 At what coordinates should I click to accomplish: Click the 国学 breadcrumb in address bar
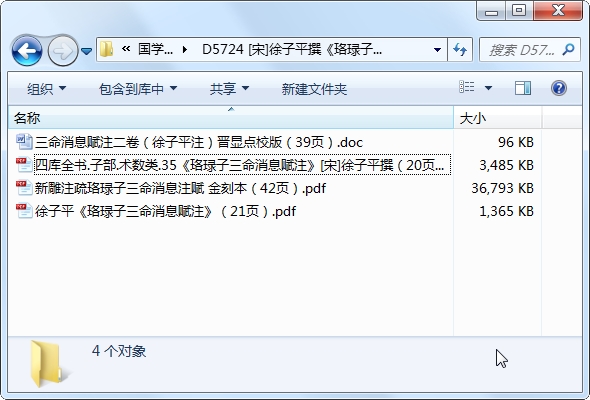click(155, 49)
